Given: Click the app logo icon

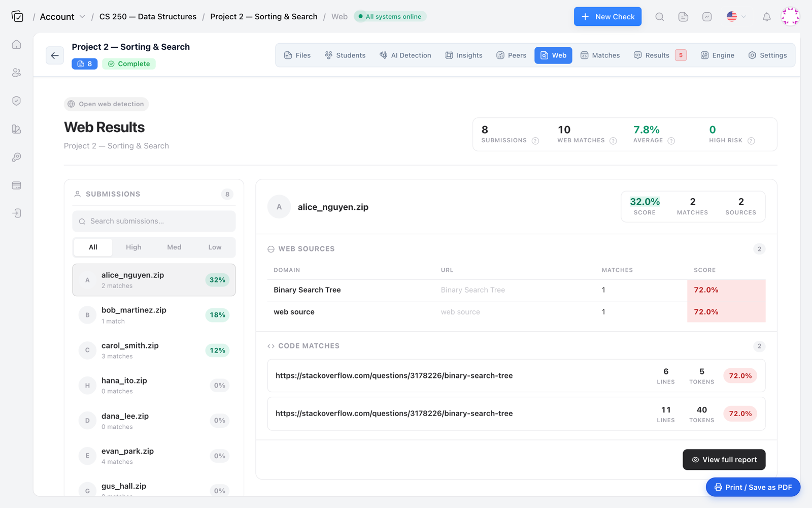Looking at the screenshot, I should coord(17,17).
